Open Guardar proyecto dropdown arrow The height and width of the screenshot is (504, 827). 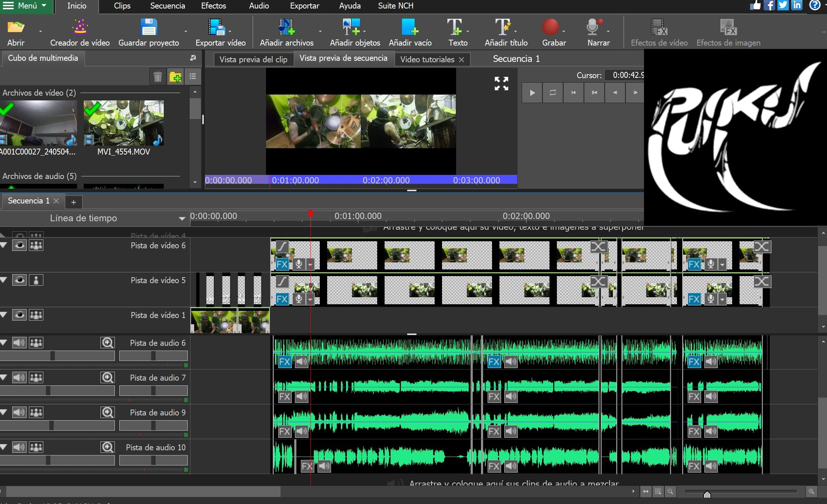click(x=186, y=31)
